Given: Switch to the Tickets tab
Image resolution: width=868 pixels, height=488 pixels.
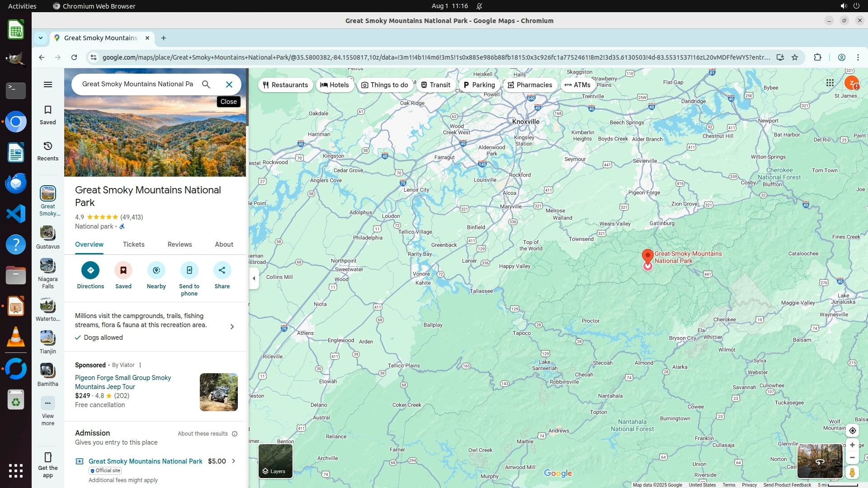Looking at the screenshot, I should point(134,244).
